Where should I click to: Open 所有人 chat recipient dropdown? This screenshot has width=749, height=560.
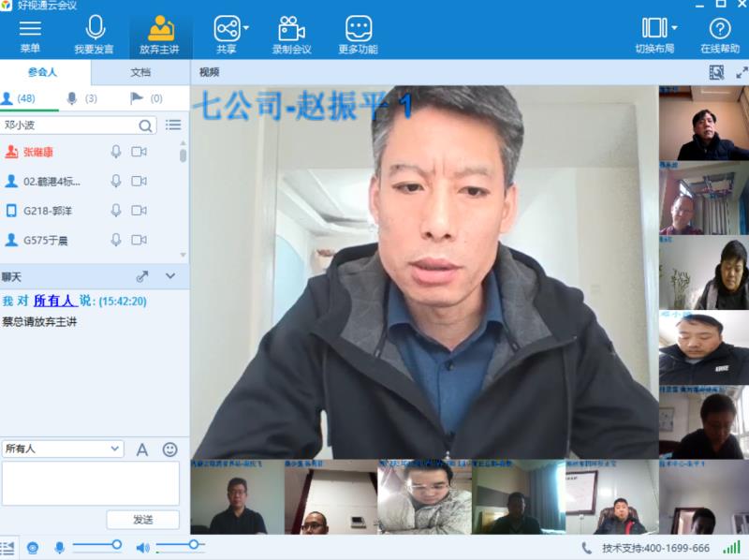coord(63,449)
